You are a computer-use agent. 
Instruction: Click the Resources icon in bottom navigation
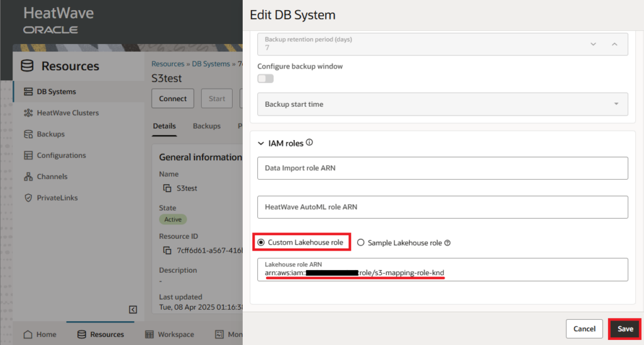coord(82,334)
